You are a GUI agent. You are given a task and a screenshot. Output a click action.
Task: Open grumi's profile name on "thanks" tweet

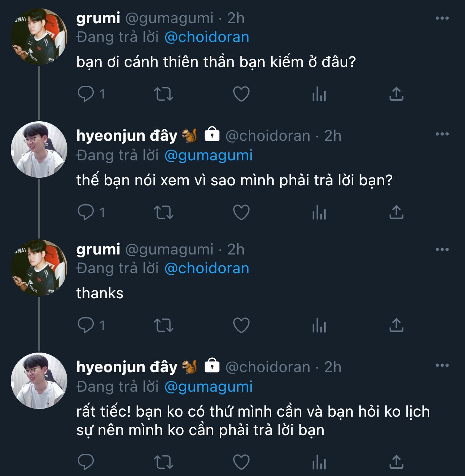click(x=98, y=249)
